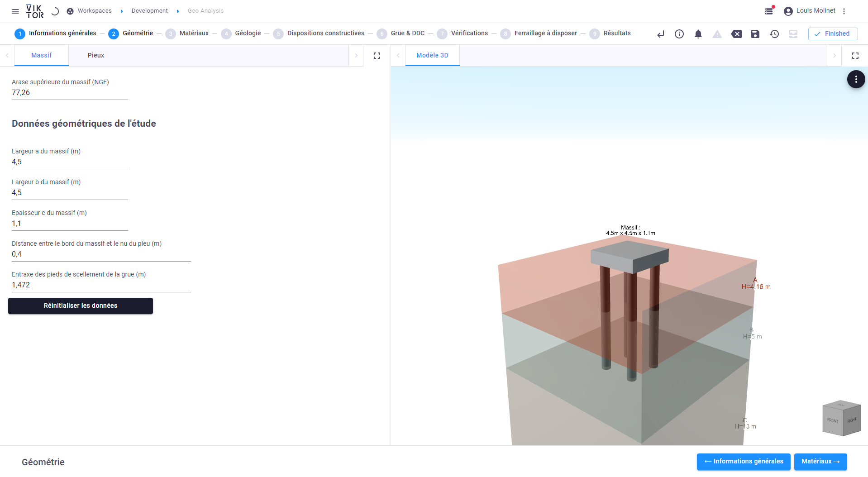Edit the Largeur a du massif field
The width and height of the screenshot is (868, 477).
coord(70,162)
